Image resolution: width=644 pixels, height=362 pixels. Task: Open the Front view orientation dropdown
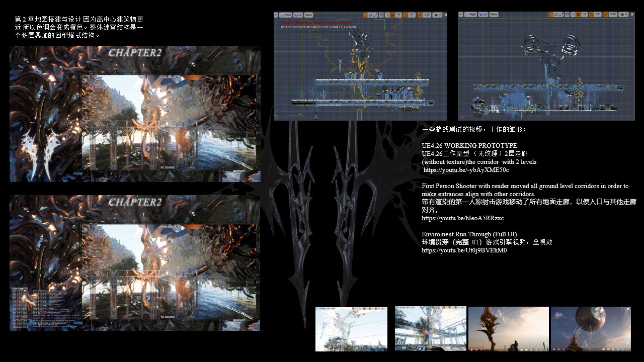285,15
